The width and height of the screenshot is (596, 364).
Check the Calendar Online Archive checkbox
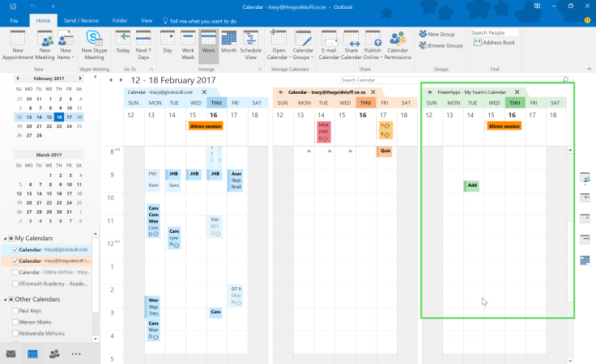(15, 273)
